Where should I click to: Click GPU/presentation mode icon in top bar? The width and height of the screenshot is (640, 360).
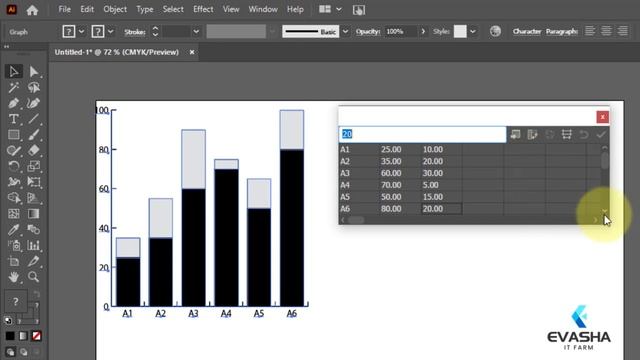(359, 10)
